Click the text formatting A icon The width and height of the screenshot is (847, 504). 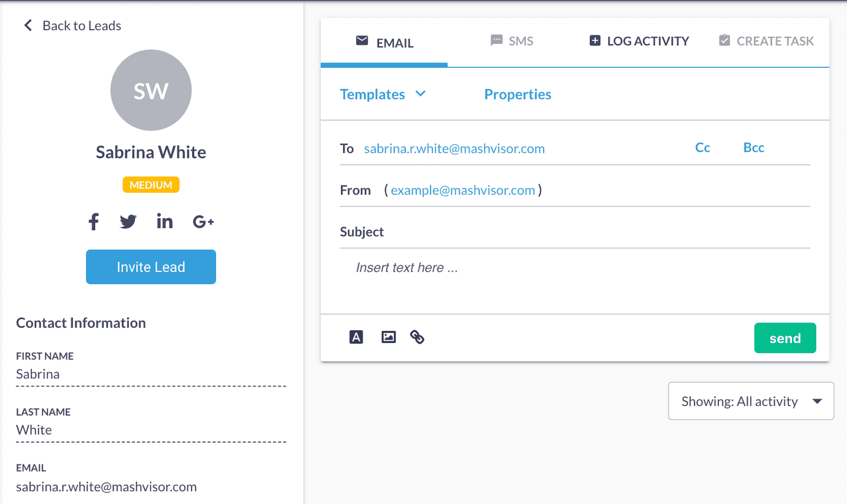[356, 337]
